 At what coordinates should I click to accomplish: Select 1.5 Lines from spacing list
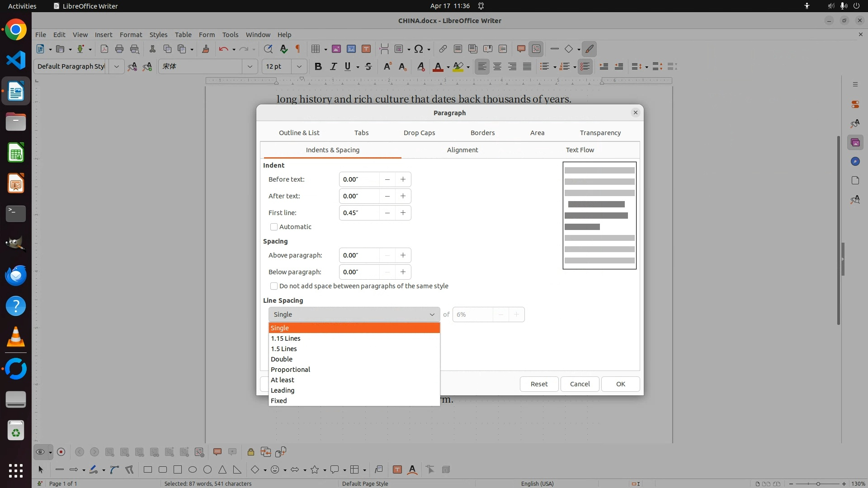pyautogui.click(x=284, y=349)
